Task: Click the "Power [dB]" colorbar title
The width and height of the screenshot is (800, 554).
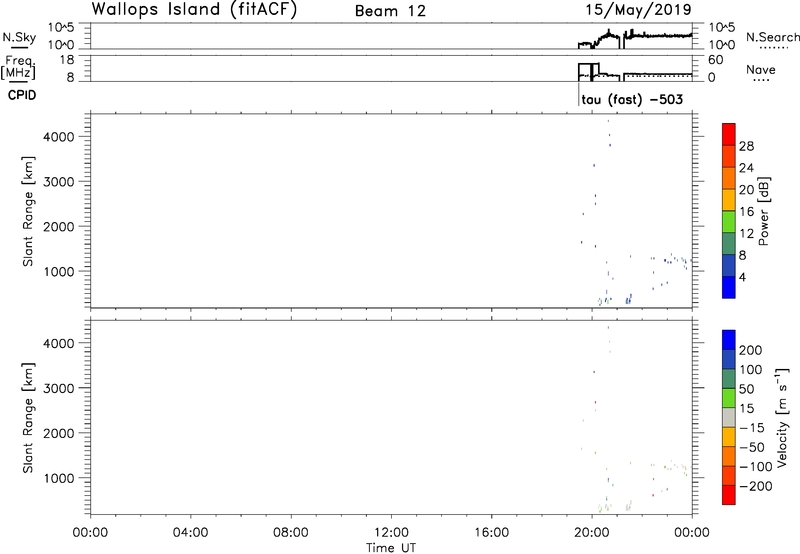Action: (x=763, y=211)
